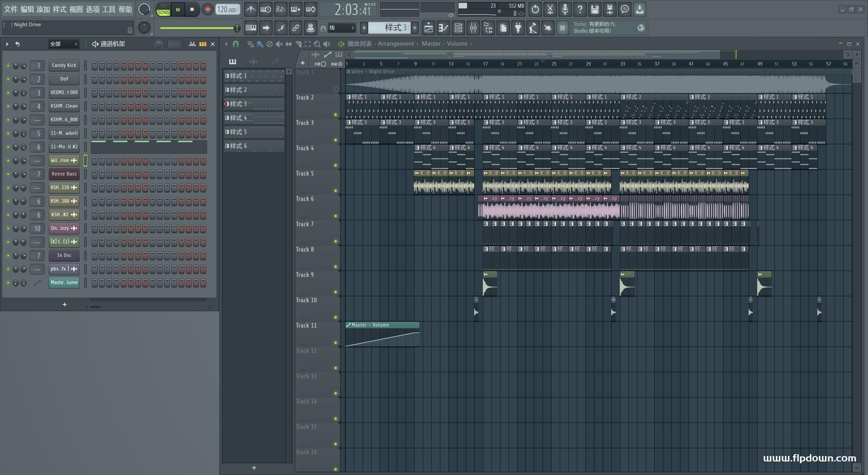
Task: Click the save project floppy icon
Action: 595,9
